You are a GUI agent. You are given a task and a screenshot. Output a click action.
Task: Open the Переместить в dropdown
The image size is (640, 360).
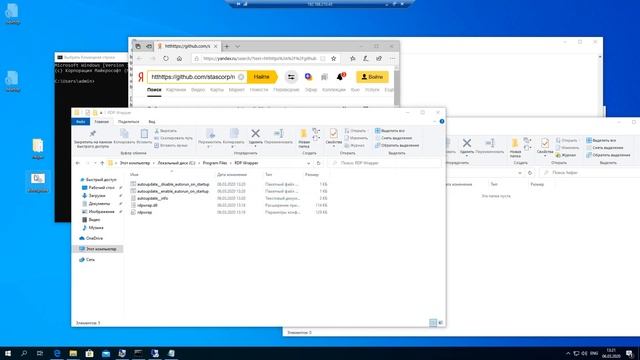coord(210,138)
